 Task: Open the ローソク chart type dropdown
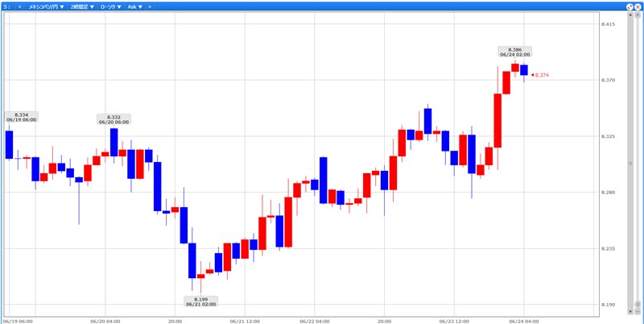coord(109,6)
